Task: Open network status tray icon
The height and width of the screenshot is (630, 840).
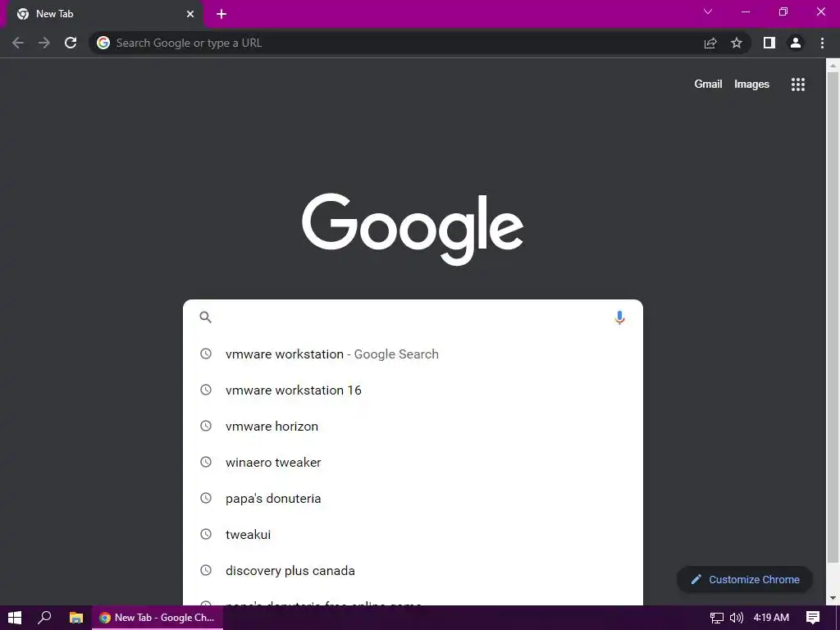Action: (x=716, y=618)
